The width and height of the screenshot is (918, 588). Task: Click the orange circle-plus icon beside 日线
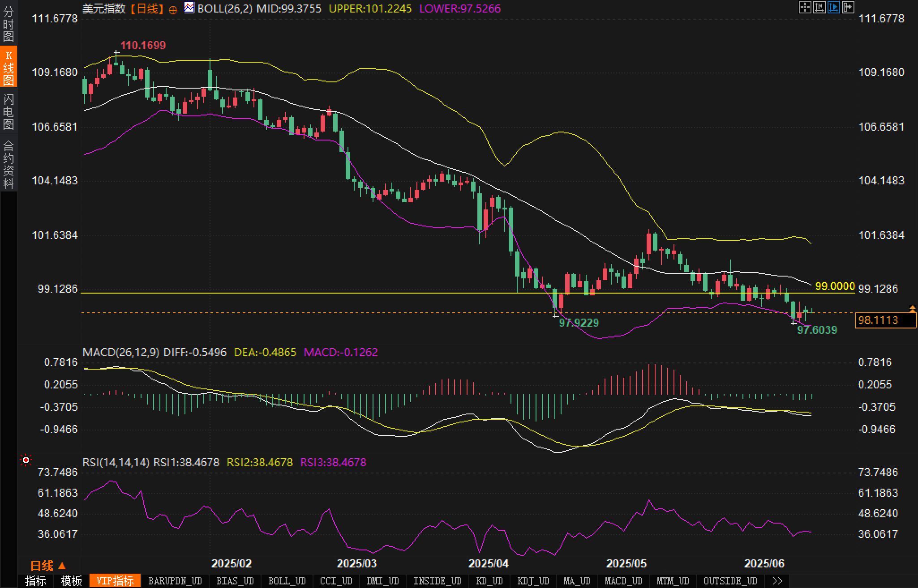(173, 10)
